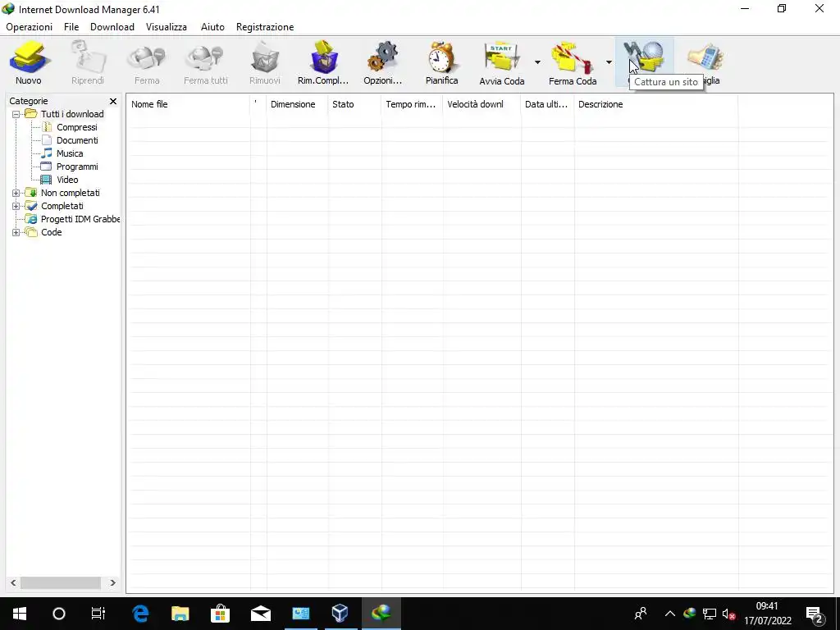Open the Visualizza menu

click(x=167, y=27)
